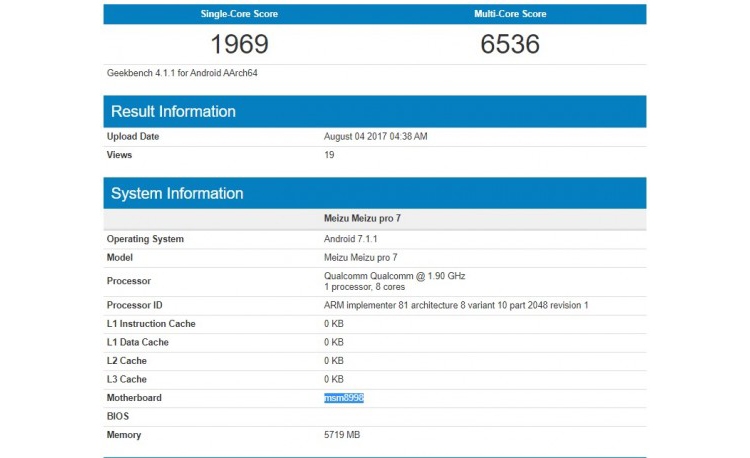
Task: Select Qualcomm Qualcomm @ 1.90 GHz text
Action: pos(395,276)
